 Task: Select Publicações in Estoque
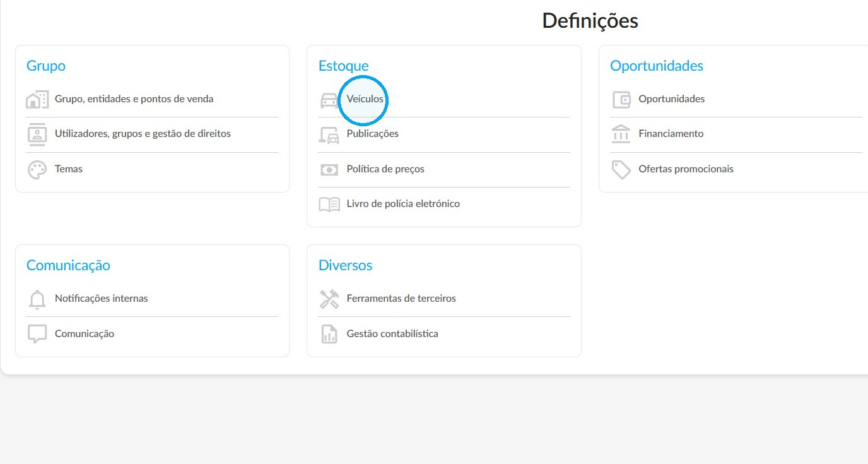[373, 134]
